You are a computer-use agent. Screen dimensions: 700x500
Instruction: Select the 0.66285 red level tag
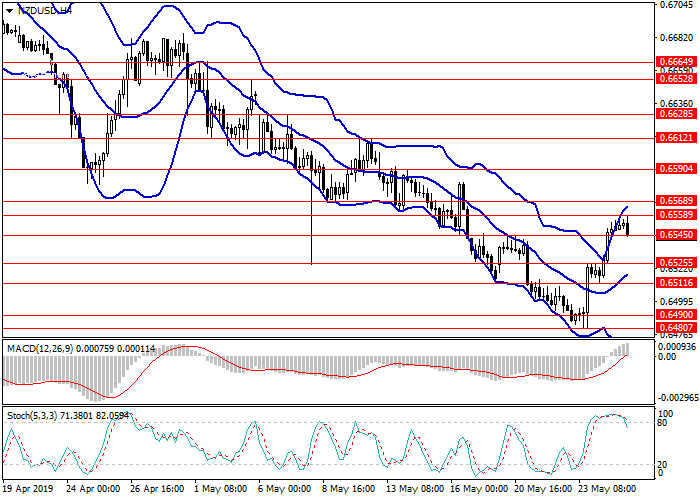click(676, 114)
